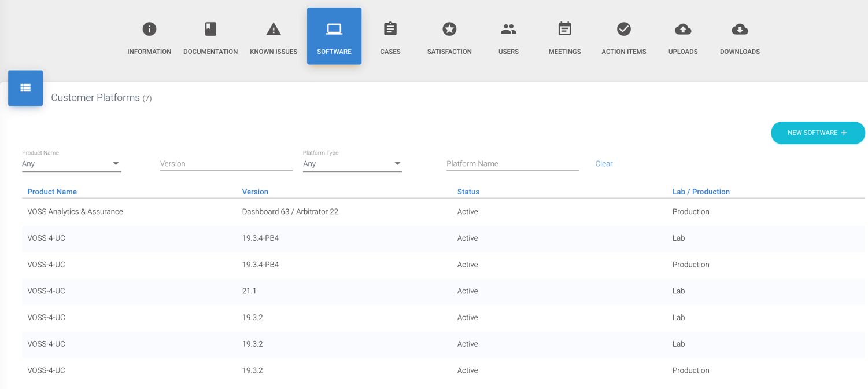Click the Meetings calendar icon
This screenshot has height=389, width=868.
click(564, 28)
